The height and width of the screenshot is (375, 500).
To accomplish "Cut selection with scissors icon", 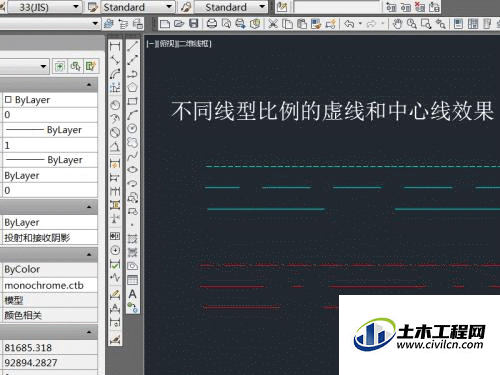I will point(273,24).
